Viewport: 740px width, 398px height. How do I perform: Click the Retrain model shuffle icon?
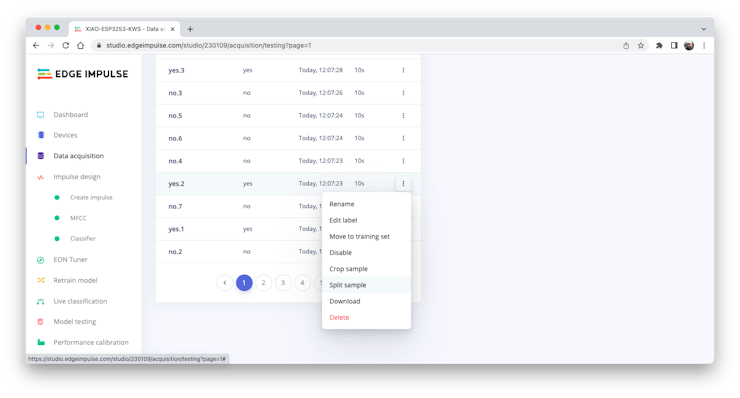pos(41,280)
